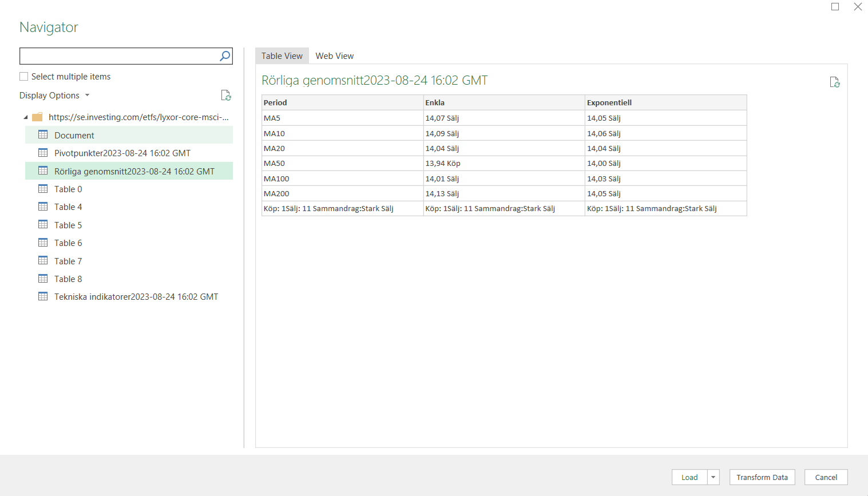Click the search magnifier icon
Screen dimensions: 868x496
[225, 56]
